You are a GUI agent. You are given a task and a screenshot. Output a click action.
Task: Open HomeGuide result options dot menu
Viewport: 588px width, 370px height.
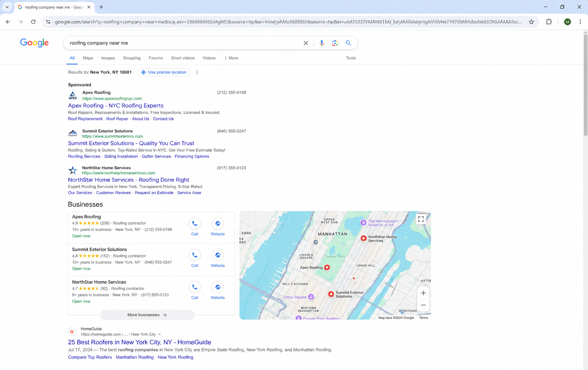(x=159, y=334)
